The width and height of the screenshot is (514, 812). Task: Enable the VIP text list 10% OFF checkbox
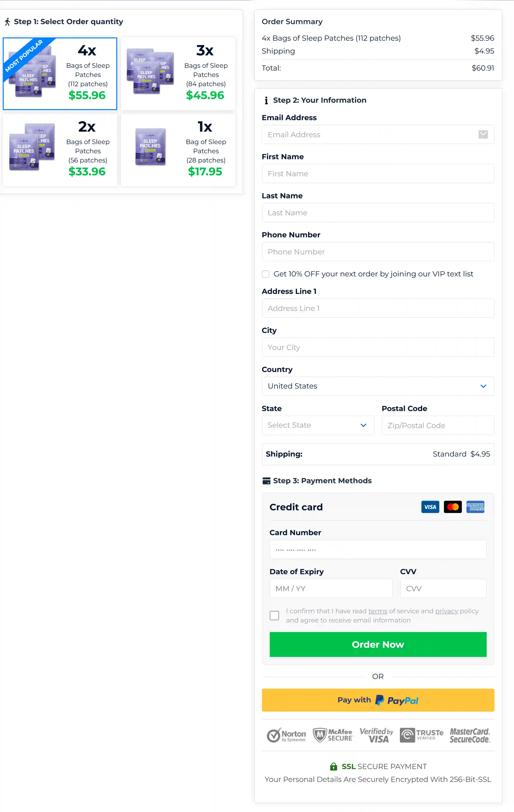click(x=266, y=274)
